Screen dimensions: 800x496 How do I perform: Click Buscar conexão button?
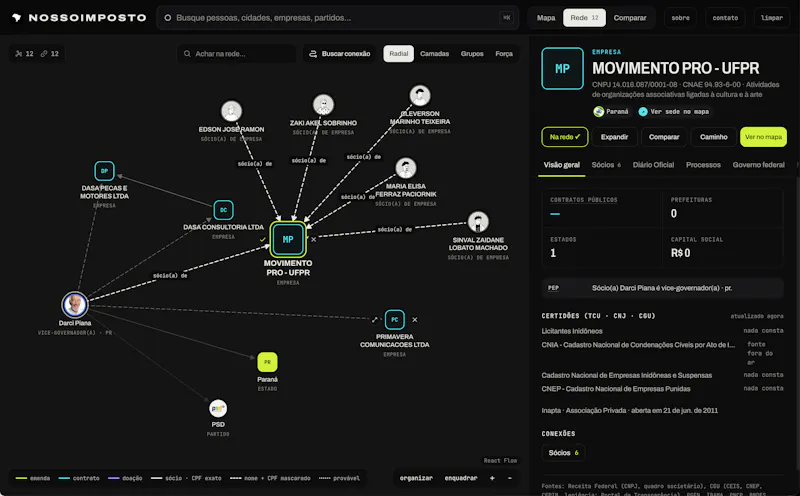[340, 54]
